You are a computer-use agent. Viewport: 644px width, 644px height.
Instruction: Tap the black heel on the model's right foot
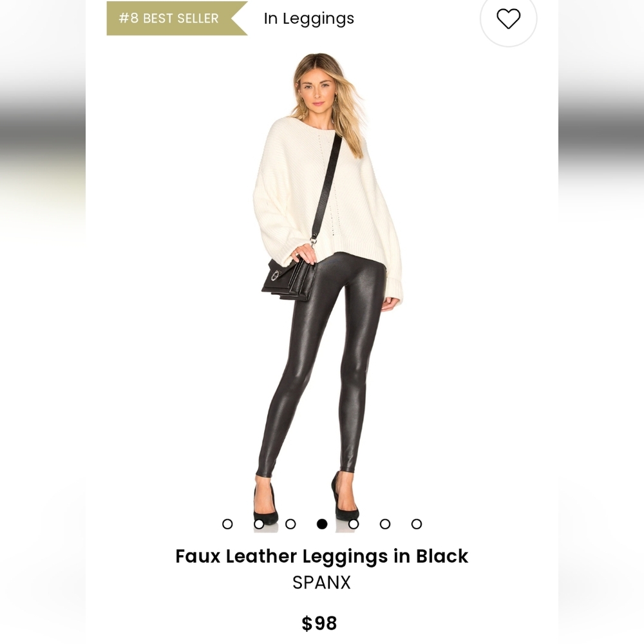tap(265, 505)
